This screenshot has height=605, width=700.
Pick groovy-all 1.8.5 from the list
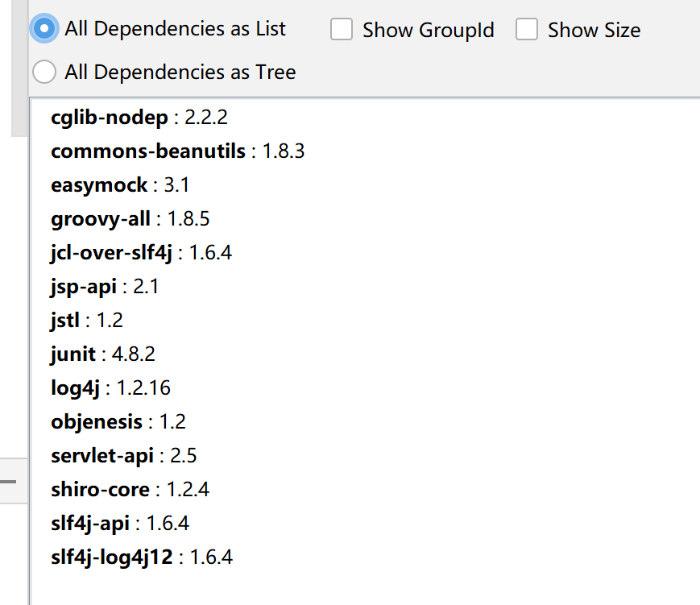tap(130, 219)
